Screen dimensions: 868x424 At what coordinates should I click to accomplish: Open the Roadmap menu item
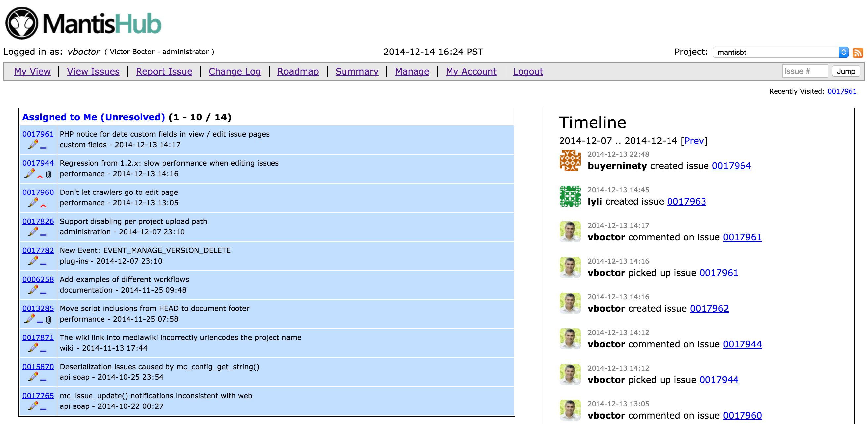tap(298, 71)
